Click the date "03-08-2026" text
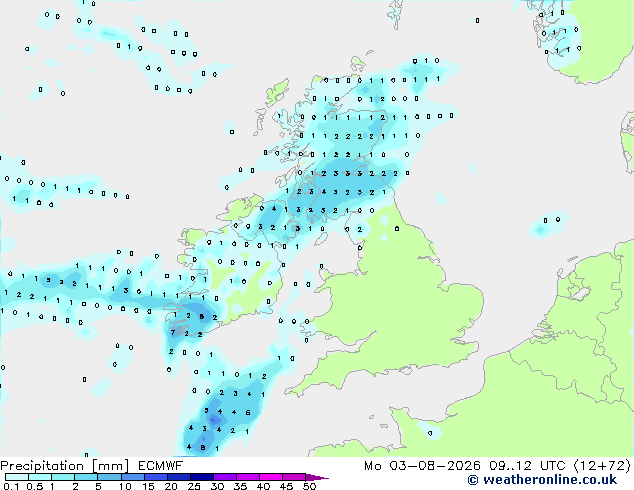This screenshot has height=490, width=634. pyautogui.click(x=435, y=466)
